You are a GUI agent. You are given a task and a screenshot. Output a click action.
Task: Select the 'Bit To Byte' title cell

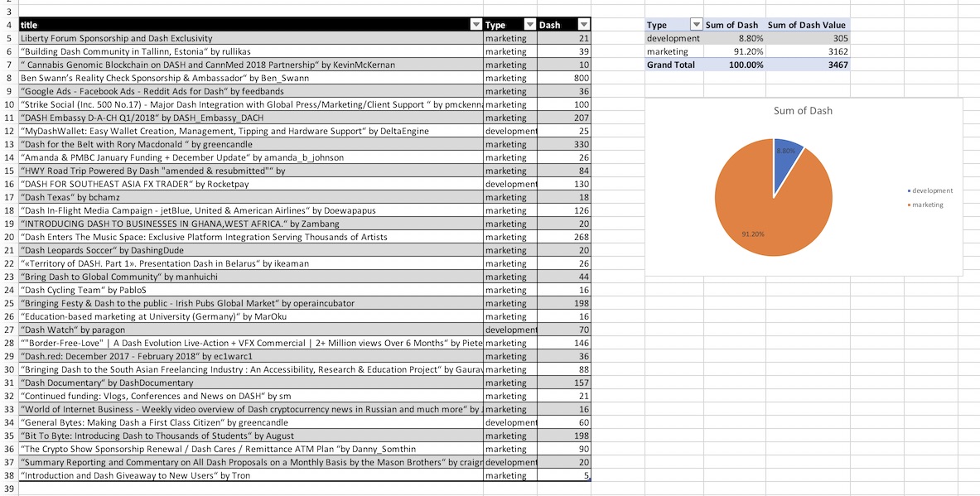pyautogui.click(x=251, y=436)
